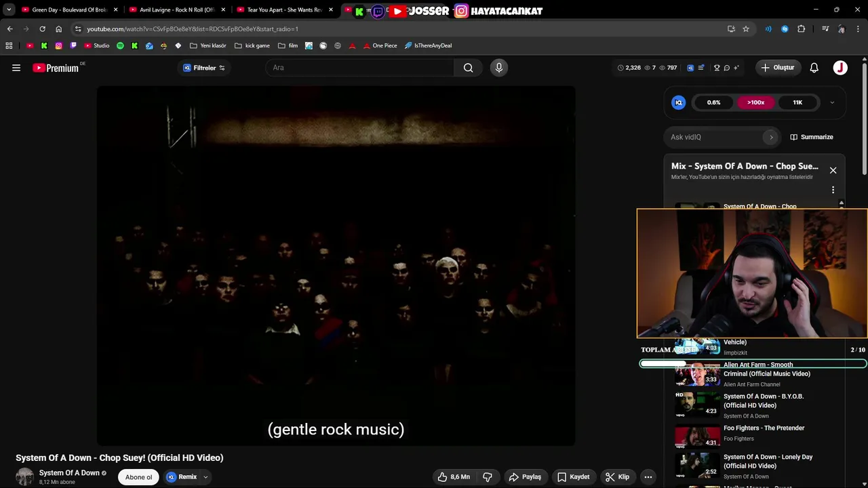Viewport: 868px width, 488px height.
Task: Open the media control music-note icon
Action: 825,29
